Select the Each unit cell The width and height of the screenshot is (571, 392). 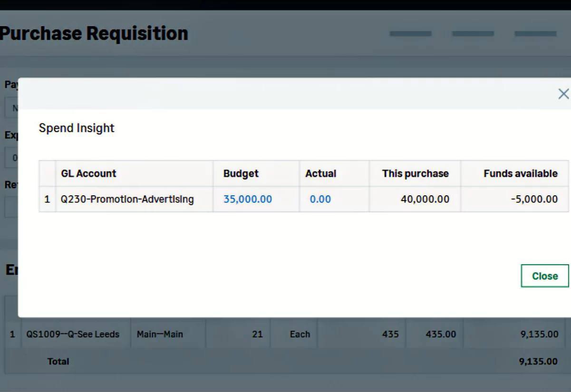300,334
